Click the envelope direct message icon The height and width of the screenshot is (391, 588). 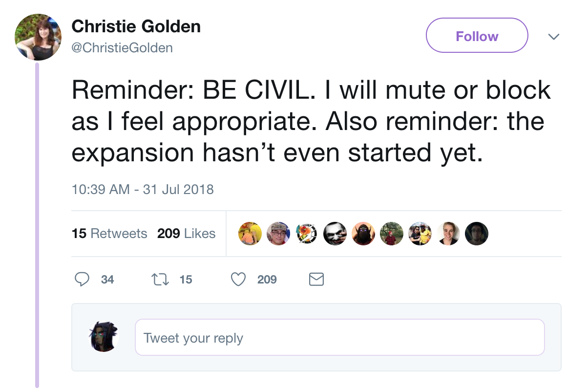[x=316, y=279]
